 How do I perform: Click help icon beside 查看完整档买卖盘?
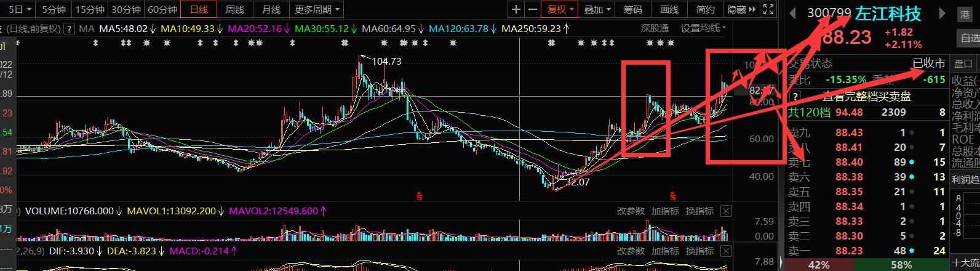[x=797, y=96]
